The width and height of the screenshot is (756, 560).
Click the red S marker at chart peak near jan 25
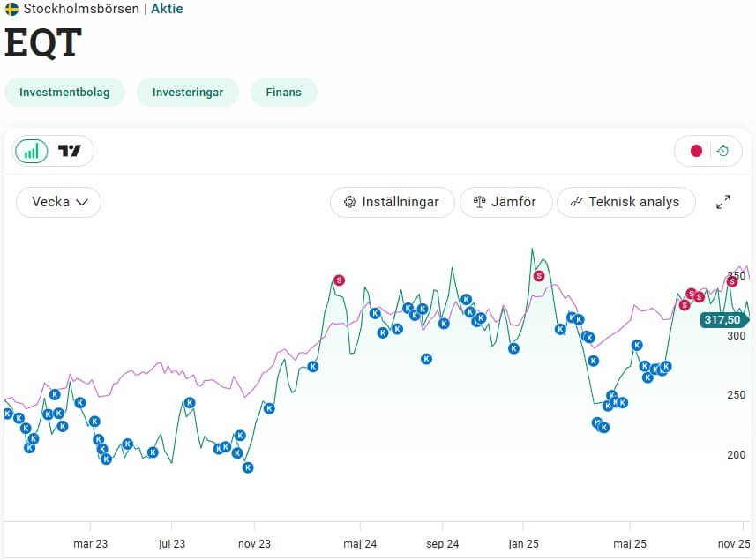click(539, 276)
